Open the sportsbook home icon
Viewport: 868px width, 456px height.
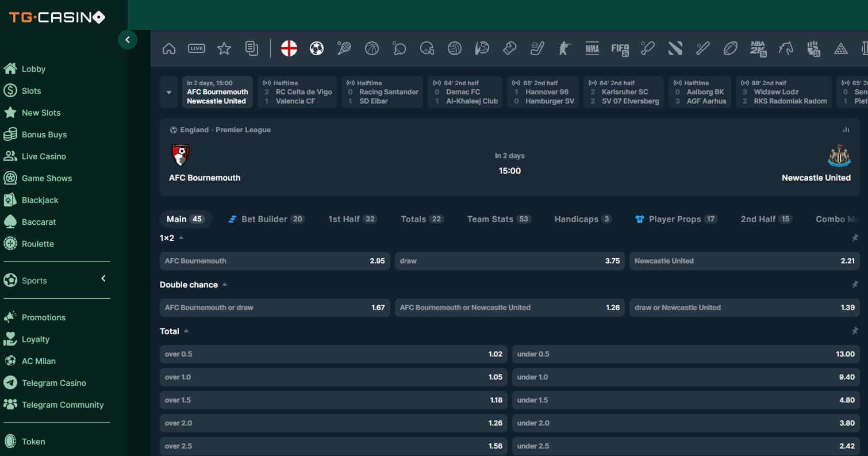(169, 49)
